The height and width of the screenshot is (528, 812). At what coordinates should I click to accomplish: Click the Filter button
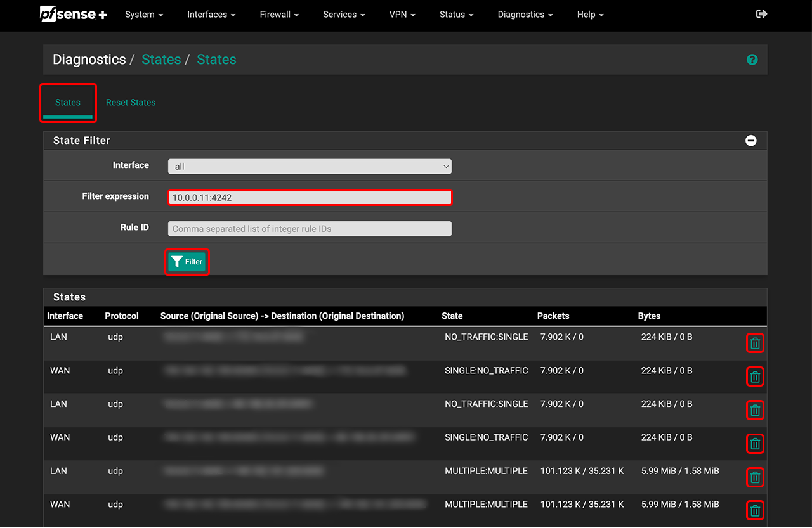click(187, 261)
